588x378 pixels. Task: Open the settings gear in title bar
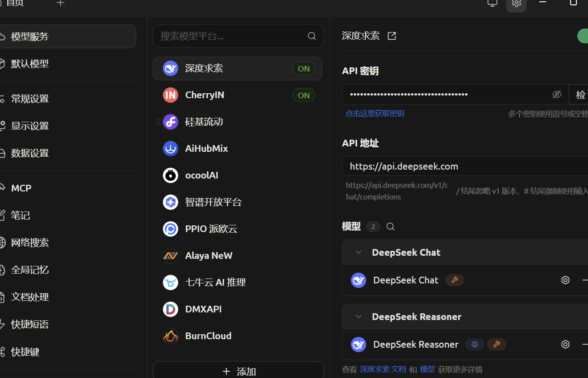click(x=517, y=3)
